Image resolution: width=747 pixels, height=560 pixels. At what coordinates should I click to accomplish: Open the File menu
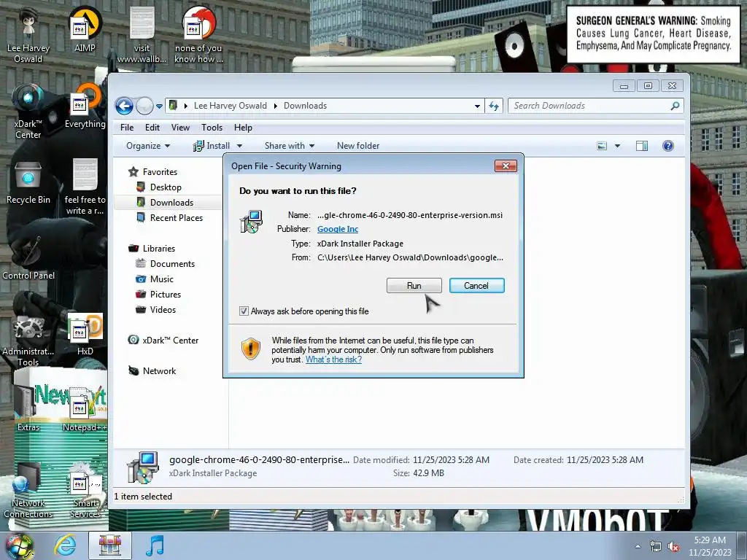[x=127, y=128]
